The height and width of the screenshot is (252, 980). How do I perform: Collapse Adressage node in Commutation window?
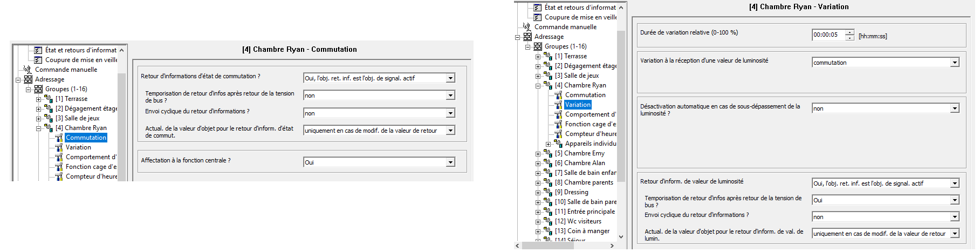click(x=18, y=80)
